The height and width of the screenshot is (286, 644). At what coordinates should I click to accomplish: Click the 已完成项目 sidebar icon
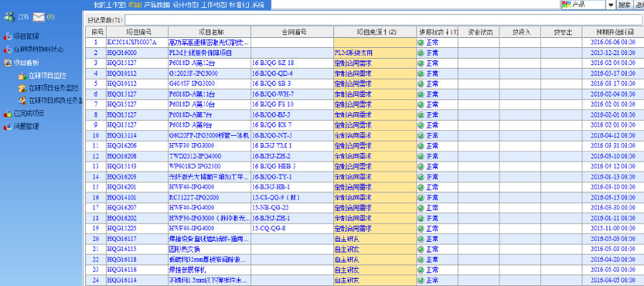(x=7, y=113)
